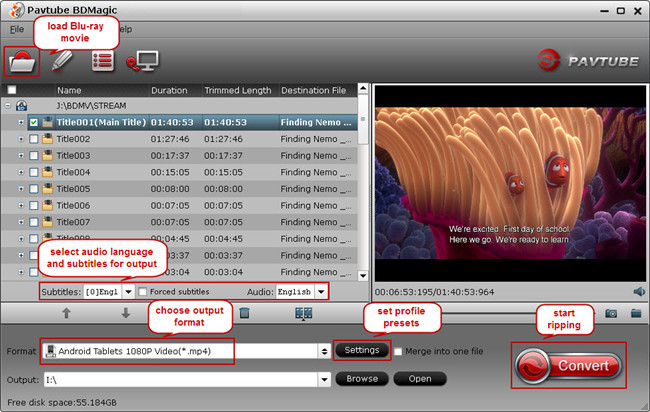Click the folder icon of Title005 row
This screenshot has height=412, width=650.
[48, 189]
